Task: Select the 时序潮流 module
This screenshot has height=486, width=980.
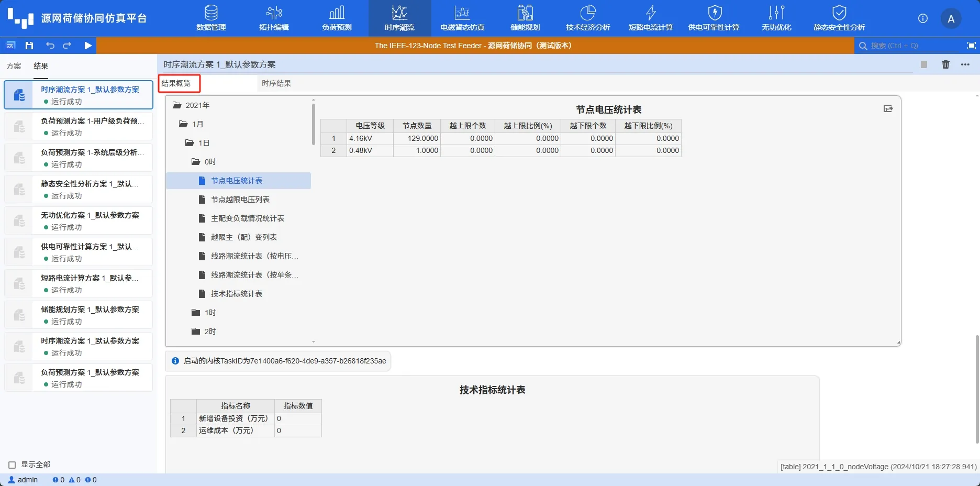Action: tap(399, 18)
